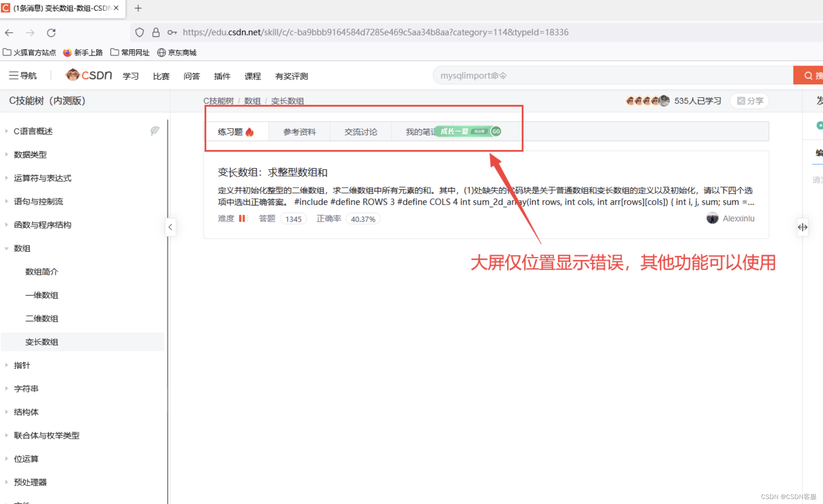823x504 pixels.
Task: Click the GO icon in 成长一夏 banner
Action: [495, 131]
